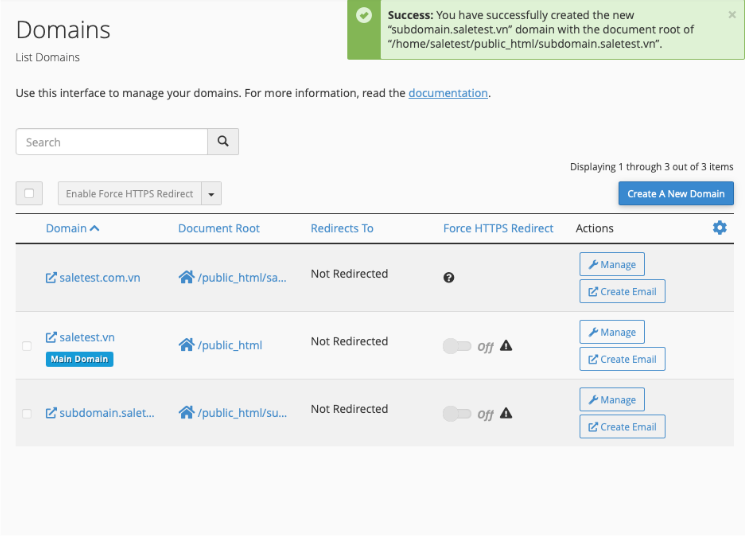Dismiss the success notification with X
This screenshot has width=745, height=536.
click(732, 15)
